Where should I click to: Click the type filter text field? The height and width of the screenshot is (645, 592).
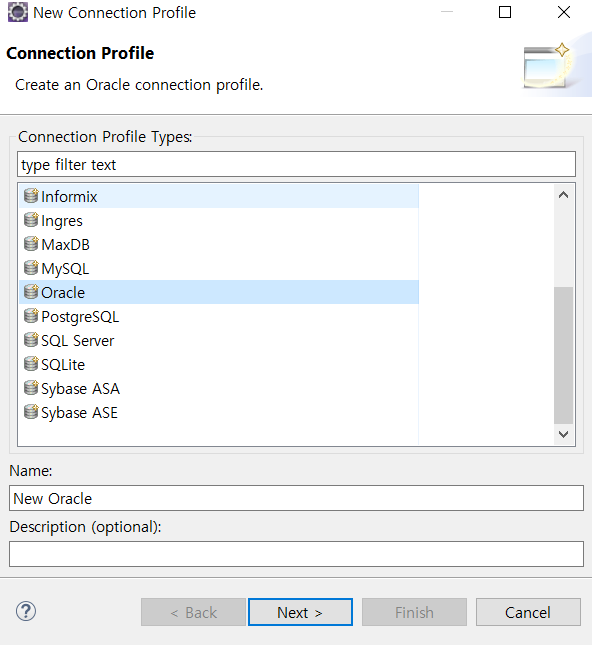(296, 164)
